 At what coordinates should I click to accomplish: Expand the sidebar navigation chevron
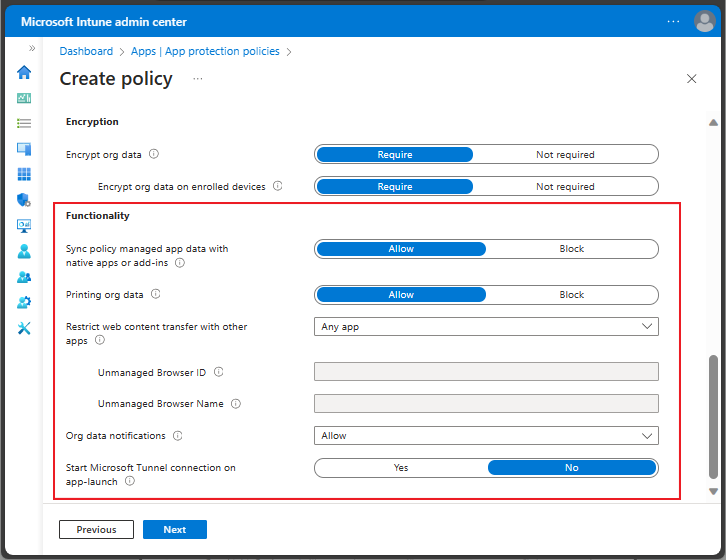coord(32,48)
